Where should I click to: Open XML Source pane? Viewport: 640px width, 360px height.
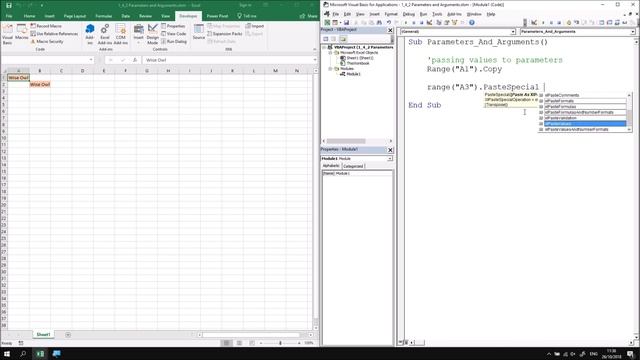pos(199,32)
